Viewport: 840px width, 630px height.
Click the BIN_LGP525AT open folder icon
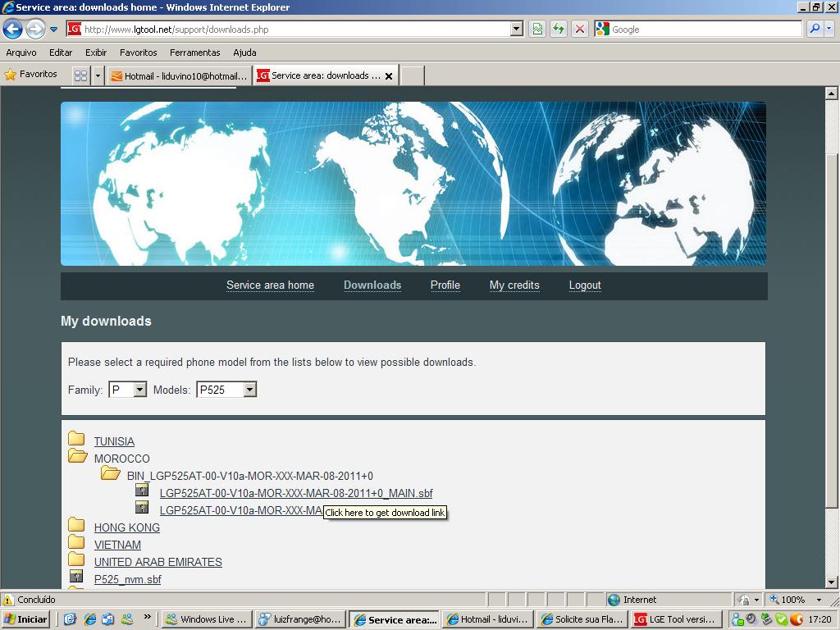(111, 473)
